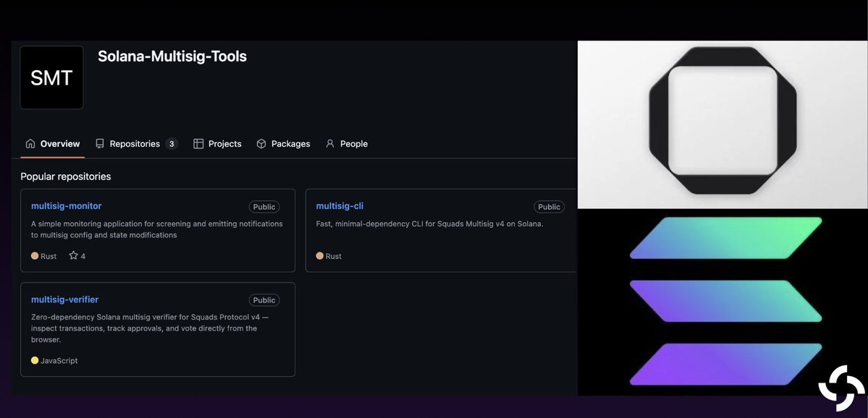
Task: Click the JavaScript language label
Action: coord(59,360)
